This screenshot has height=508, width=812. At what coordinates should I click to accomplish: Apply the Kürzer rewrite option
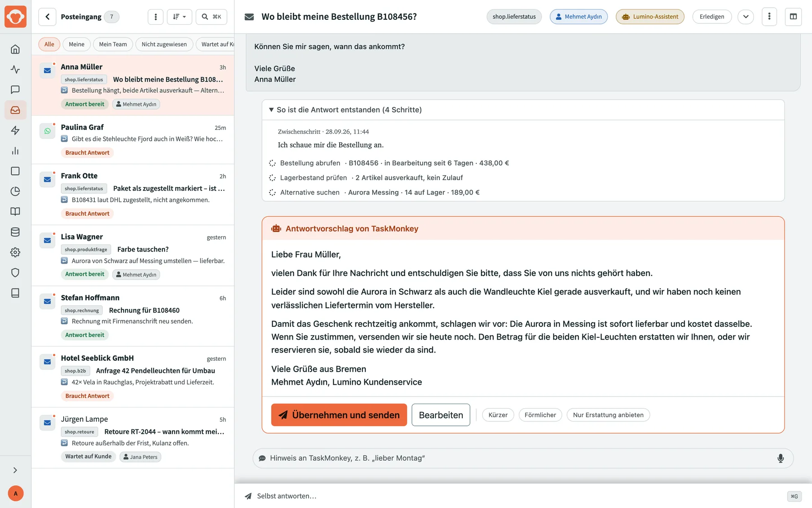[x=498, y=415]
